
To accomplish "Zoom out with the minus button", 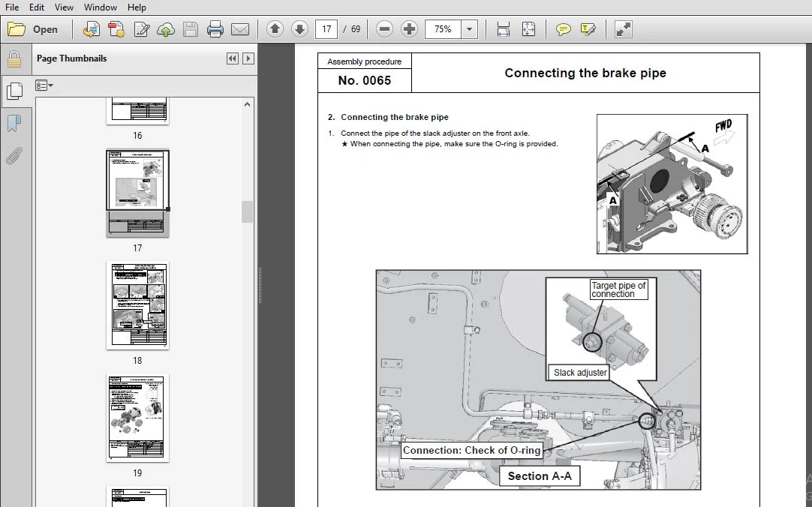I will click(384, 29).
